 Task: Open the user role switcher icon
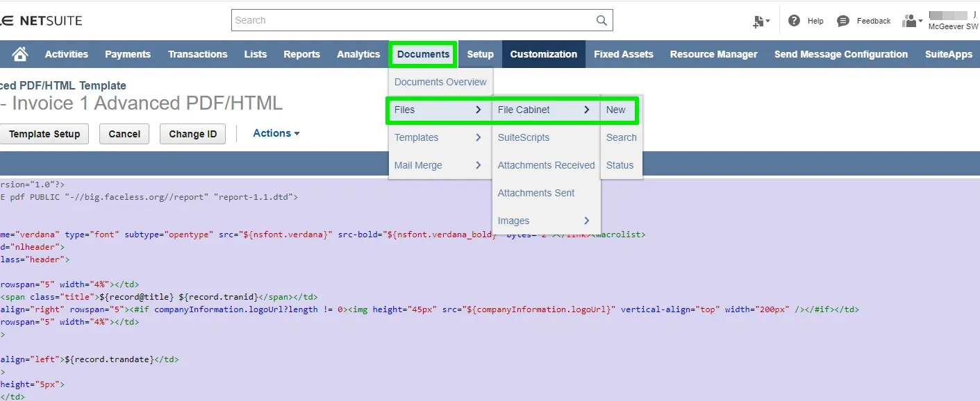(x=912, y=21)
